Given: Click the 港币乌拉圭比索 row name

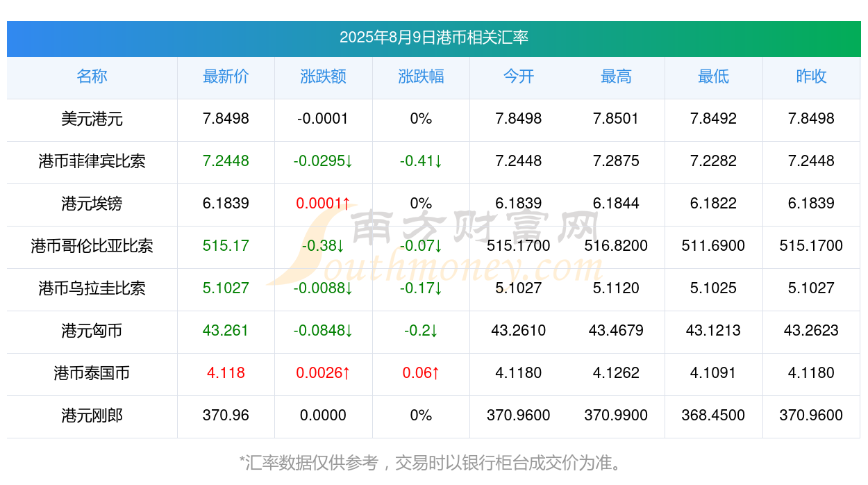Looking at the screenshot, I should point(92,288).
